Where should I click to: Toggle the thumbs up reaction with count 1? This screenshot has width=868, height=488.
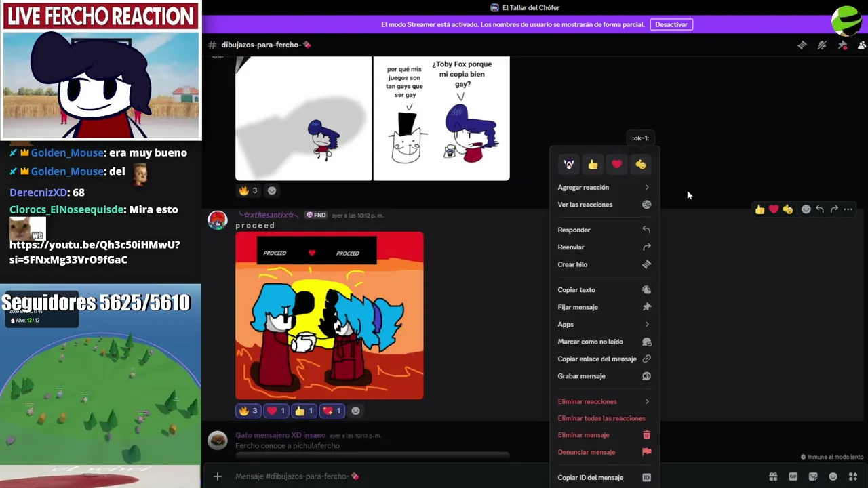click(304, 411)
